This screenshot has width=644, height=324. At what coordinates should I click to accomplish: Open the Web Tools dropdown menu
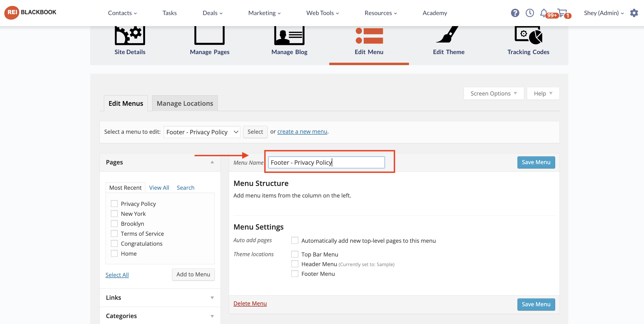tap(323, 13)
